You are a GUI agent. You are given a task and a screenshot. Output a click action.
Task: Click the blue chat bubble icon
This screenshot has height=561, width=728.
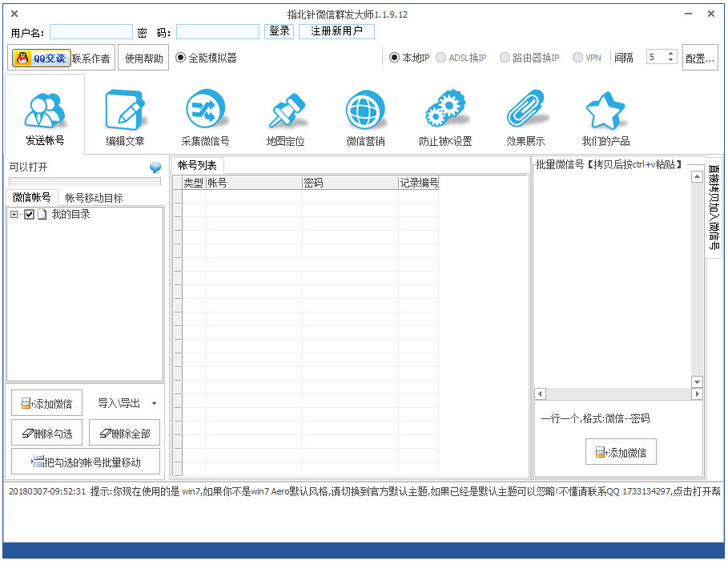pos(155,167)
